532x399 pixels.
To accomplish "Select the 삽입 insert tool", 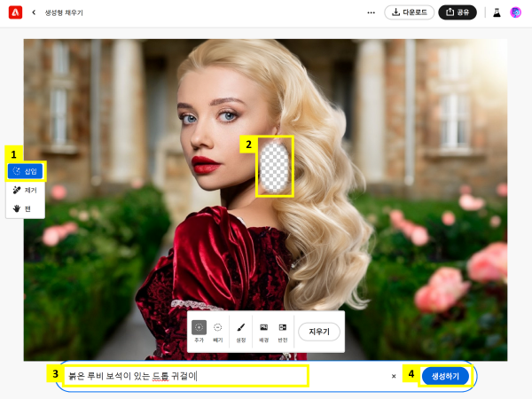I will (x=26, y=171).
